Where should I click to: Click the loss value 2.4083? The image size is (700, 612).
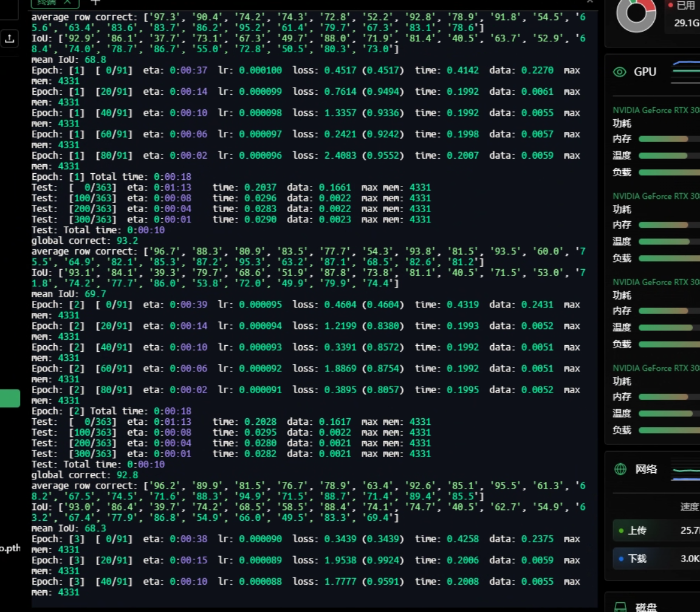[x=340, y=156]
